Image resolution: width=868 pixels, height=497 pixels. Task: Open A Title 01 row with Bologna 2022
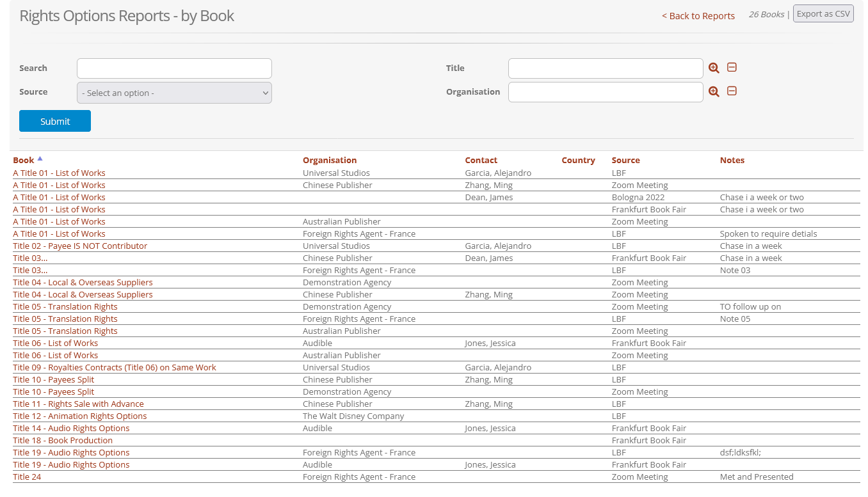pos(59,197)
